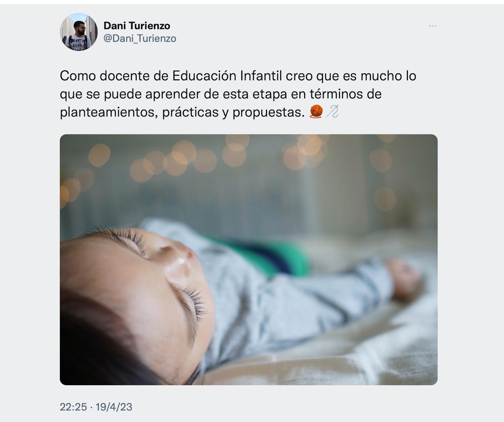Viewport: 504px width, 422px height.
Task: Click the sewing needle thread emoji
Action: [332, 112]
